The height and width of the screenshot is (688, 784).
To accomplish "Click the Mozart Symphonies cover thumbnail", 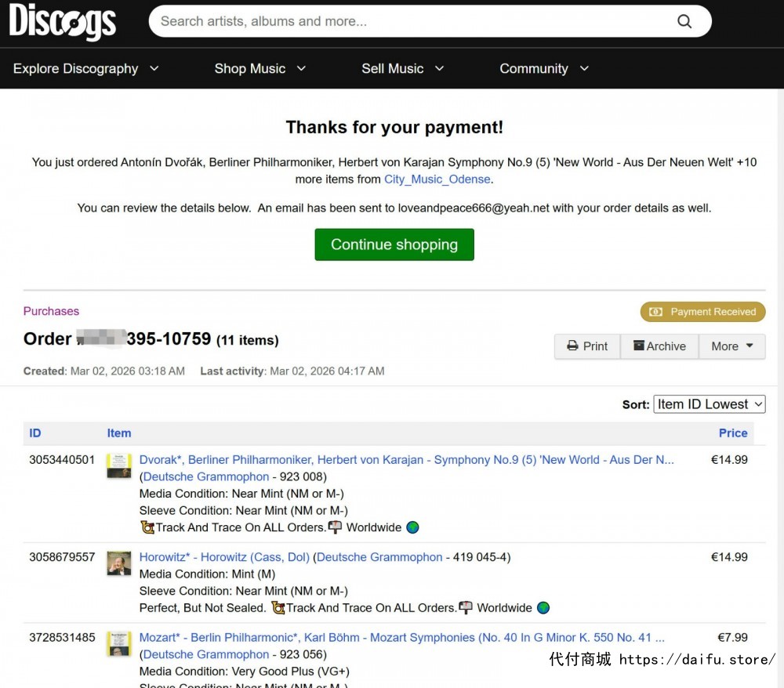I will [119, 644].
